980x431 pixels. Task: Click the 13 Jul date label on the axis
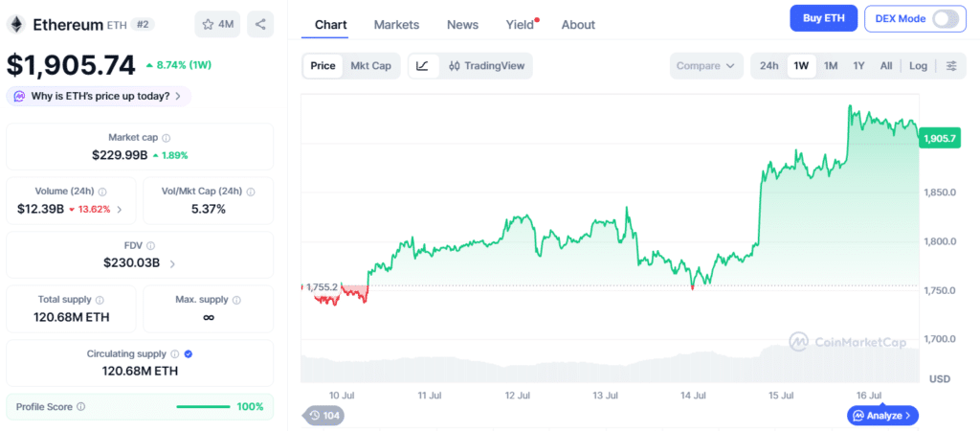[x=606, y=396]
